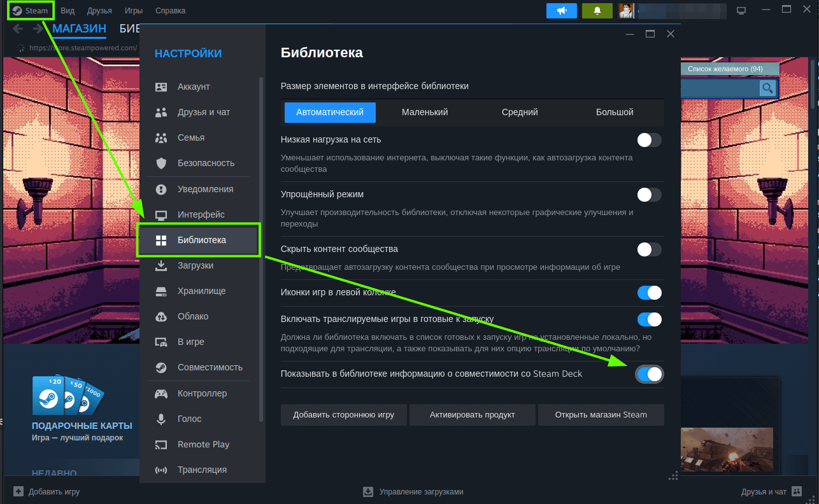Select the Broadcast signal icon
Screen dimensions: 819x504
tap(161, 470)
